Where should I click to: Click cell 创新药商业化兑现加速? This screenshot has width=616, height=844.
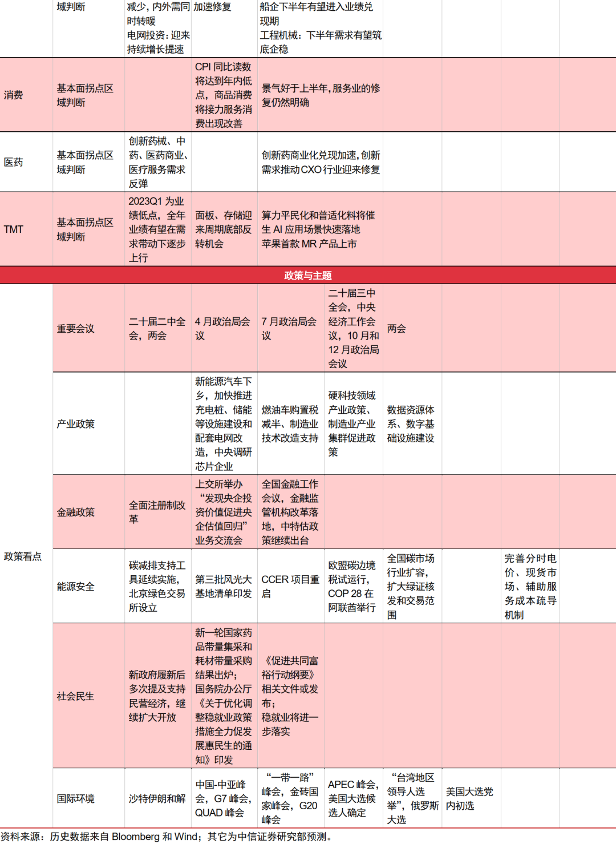tap(321, 162)
